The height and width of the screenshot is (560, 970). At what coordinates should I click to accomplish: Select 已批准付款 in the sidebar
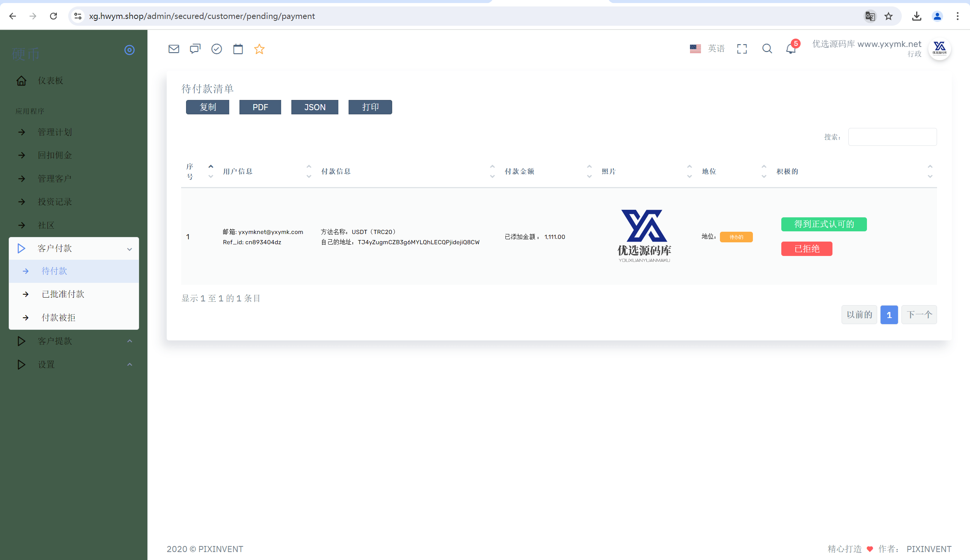pyautogui.click(x=74, y=294)
